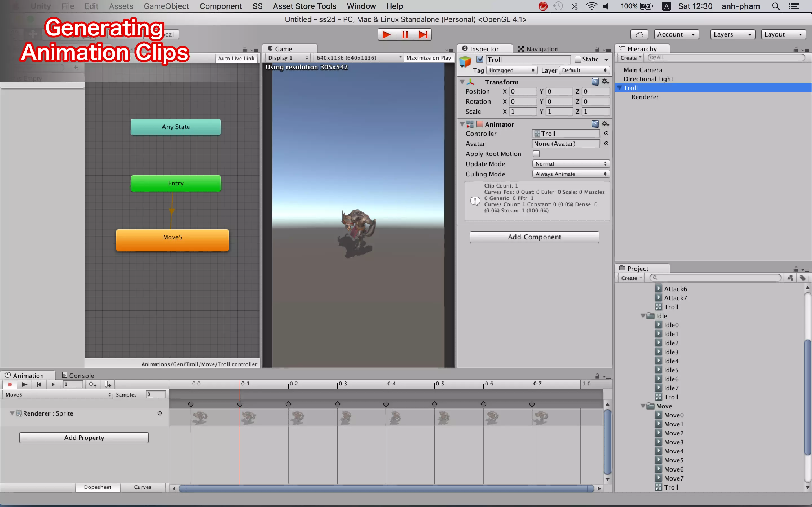
Task: Click the Add Keyframe icon in Animation panel
Action: (x=92, y=384)
